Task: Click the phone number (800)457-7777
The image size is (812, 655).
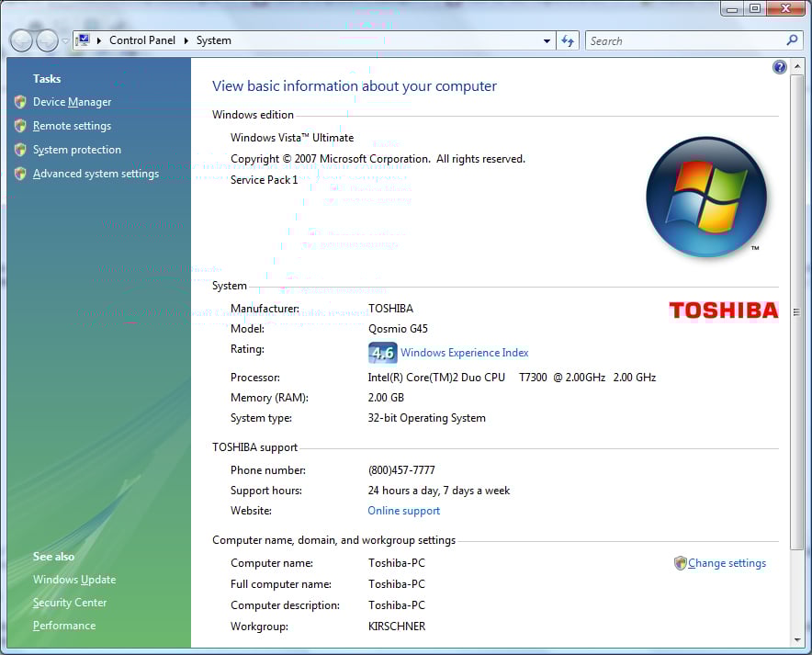Action: (x=401, y=470)
